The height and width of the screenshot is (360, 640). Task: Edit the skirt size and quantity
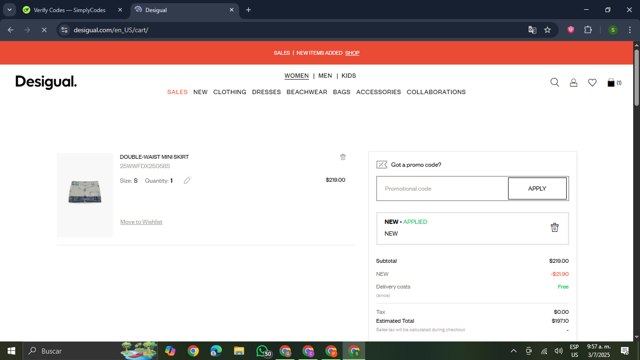(x=187, y=180)
